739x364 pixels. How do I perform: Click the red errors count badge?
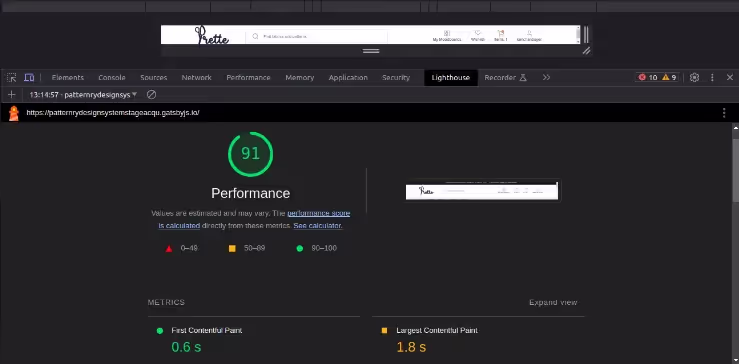point(648,77)
